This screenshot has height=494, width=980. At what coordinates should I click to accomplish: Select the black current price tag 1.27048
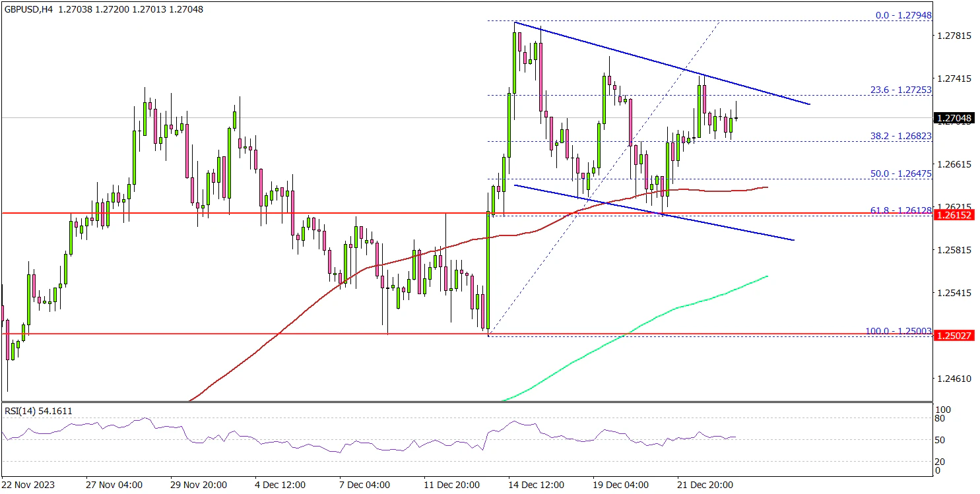[955, 119]
